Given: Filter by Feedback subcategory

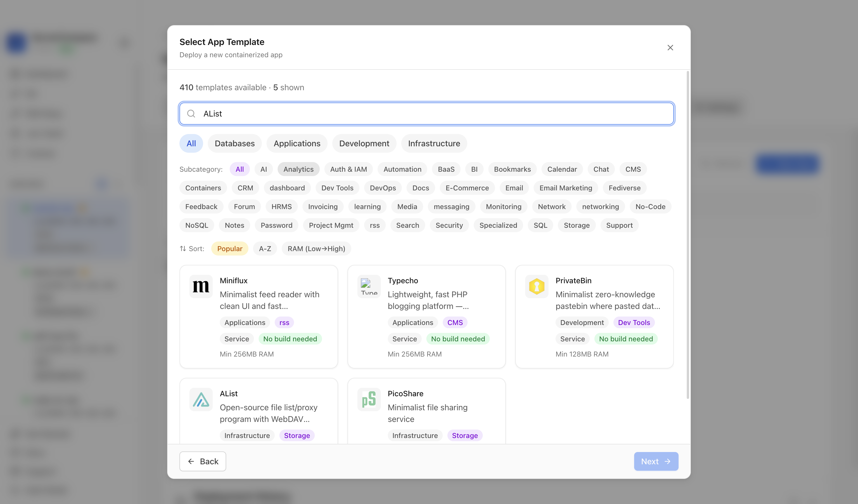Looking at the screenshot, I should [201, 206].
